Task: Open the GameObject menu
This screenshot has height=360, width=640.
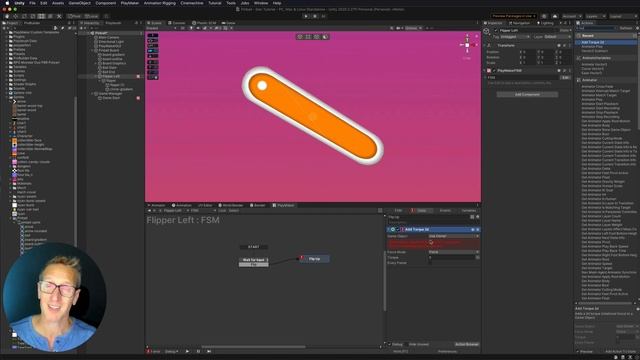Action: (80, 3)
